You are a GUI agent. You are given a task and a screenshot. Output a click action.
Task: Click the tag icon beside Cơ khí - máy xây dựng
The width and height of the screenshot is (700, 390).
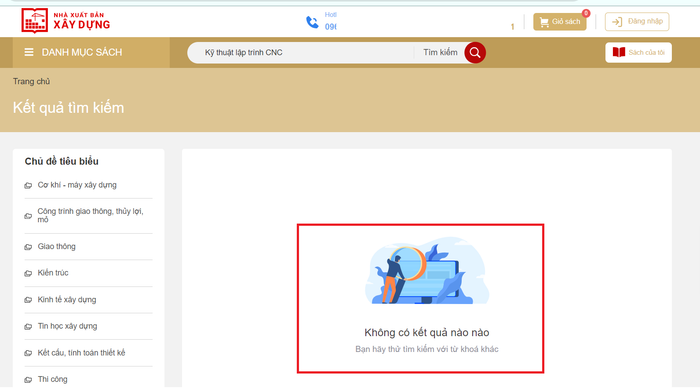[28, 185]
